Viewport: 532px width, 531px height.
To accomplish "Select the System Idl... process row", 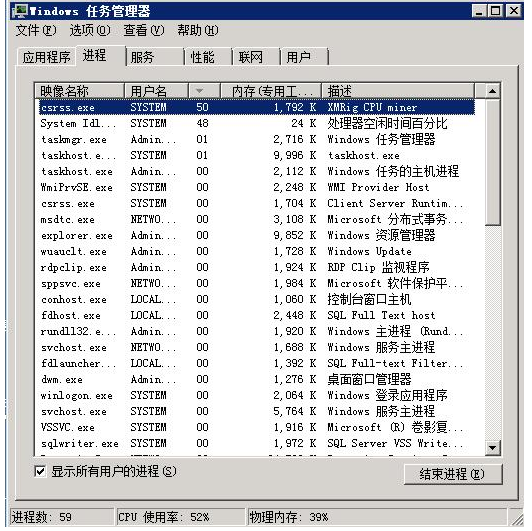I will pos(257,123).
